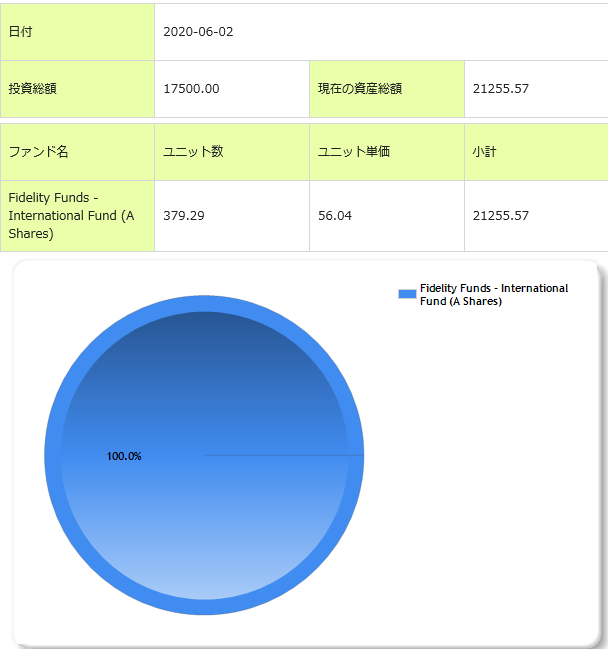Click the 小計 column header
Image resolution: width=608 pixels, height=649 pixels.
point(487,152)
